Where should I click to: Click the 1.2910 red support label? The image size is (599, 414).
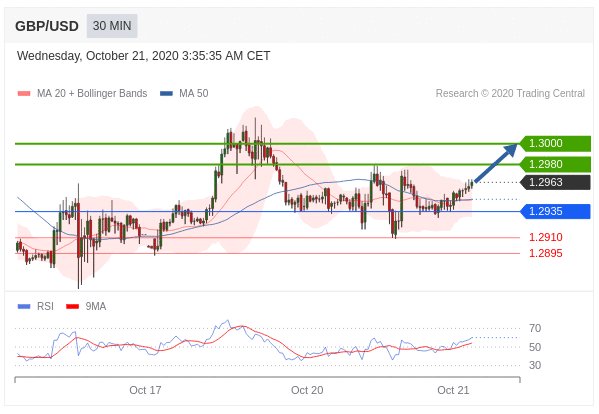[546, 237]
